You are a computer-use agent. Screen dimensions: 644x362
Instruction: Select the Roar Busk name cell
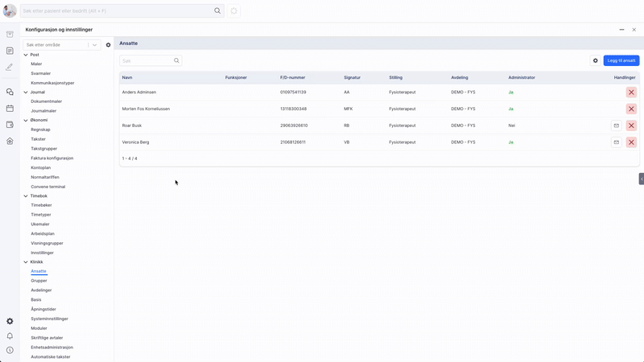[x=132, y=125]
